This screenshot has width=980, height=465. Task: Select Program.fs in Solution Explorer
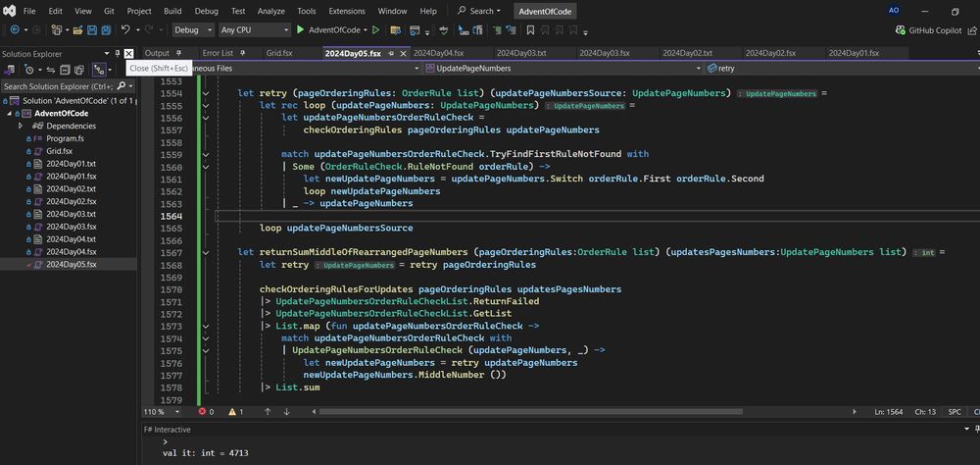tap(65, 138)
